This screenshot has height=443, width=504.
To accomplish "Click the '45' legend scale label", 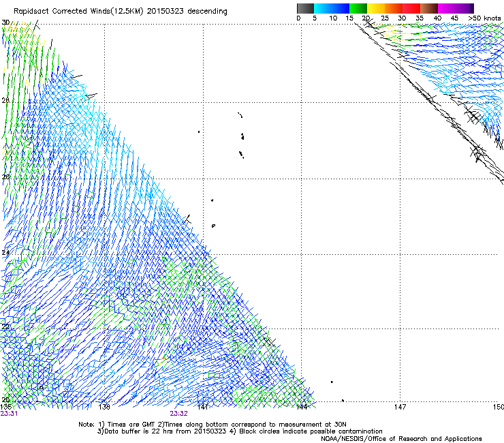I will pyautogui.click(x=454, y=18).
